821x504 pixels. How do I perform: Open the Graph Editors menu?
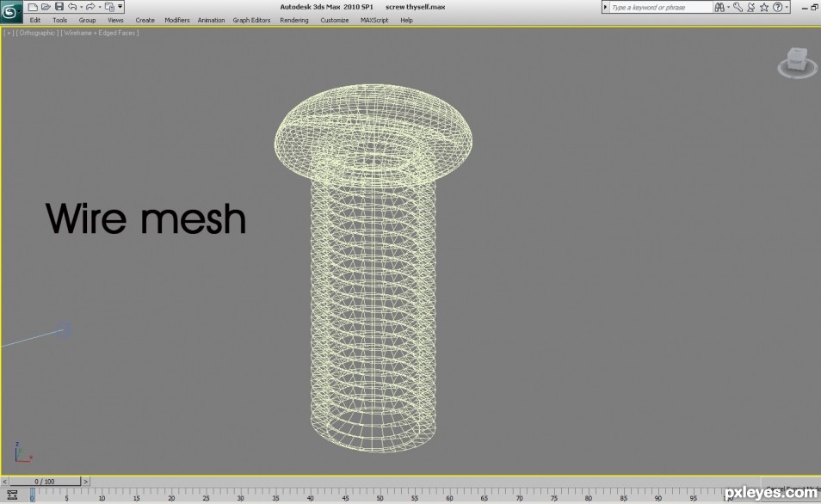(251, 20)
